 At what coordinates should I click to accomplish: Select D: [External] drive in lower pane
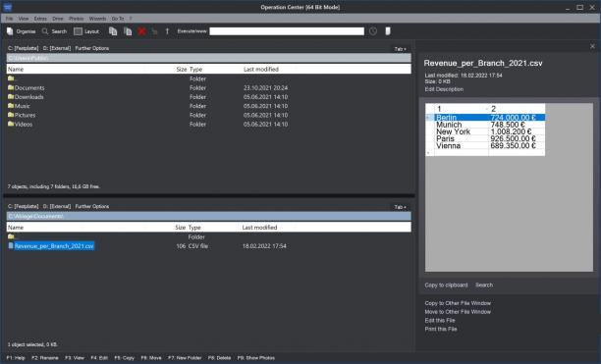(57, 206)
